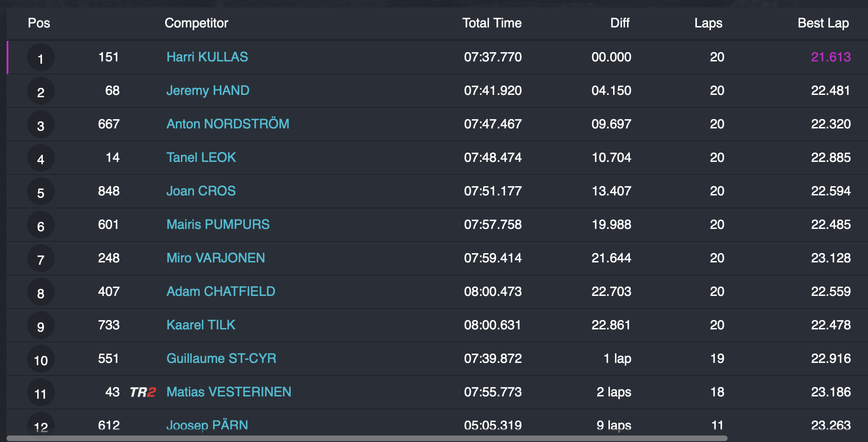Click the horizontal scrollbar at bottom
868x442 pixels.
coord(367,438)
